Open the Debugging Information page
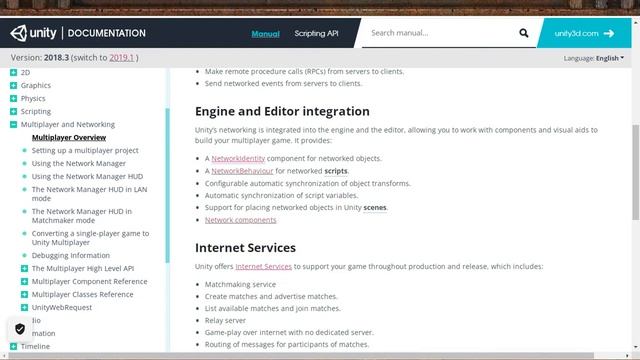The width and height of the screenshot is (640, 360). (71, 255)
